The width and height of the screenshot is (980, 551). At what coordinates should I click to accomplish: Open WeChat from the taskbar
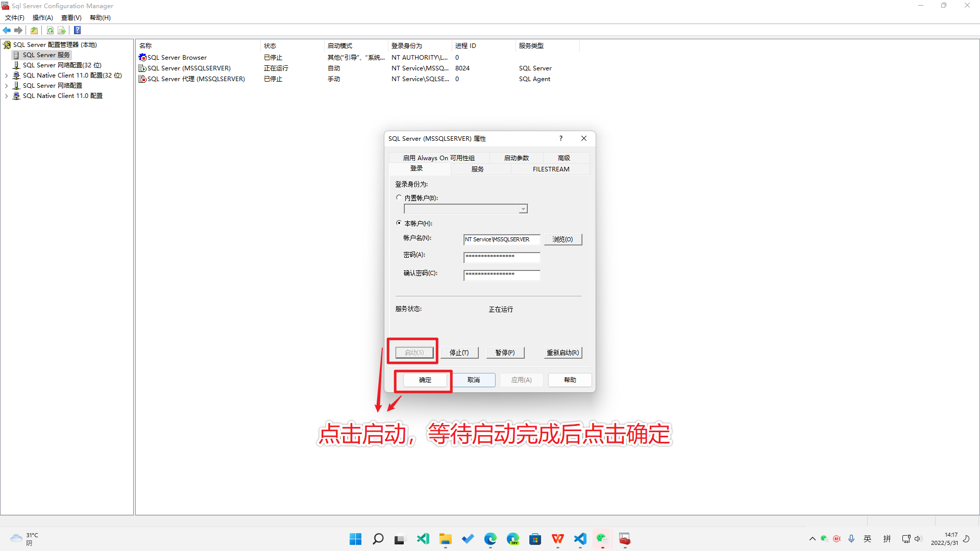click(x=603, y=539)
